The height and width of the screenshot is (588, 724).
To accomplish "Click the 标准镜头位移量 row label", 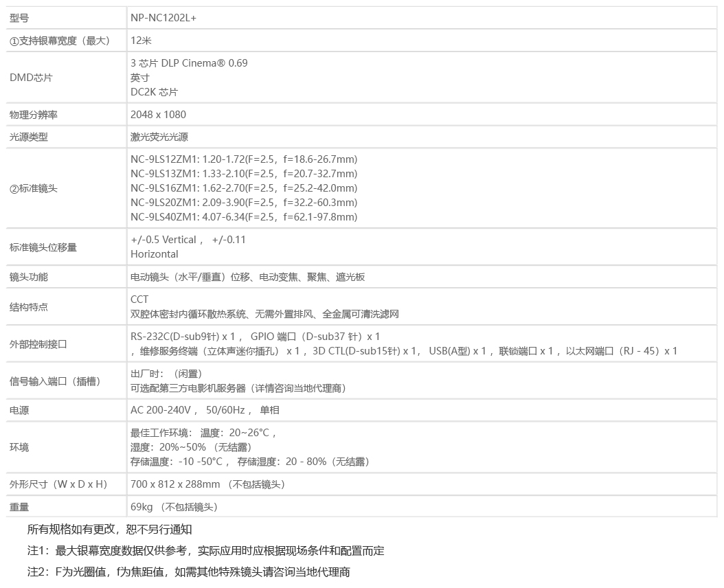I will tap(43, 247).
